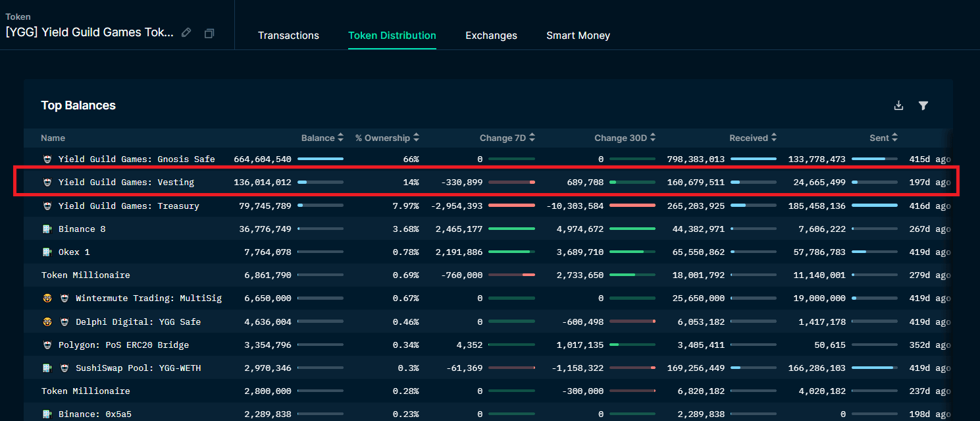Screen dimensions: 980x421
Task: Click the YGG Yield Guild Games token title
Action: [x=90, y=32]
